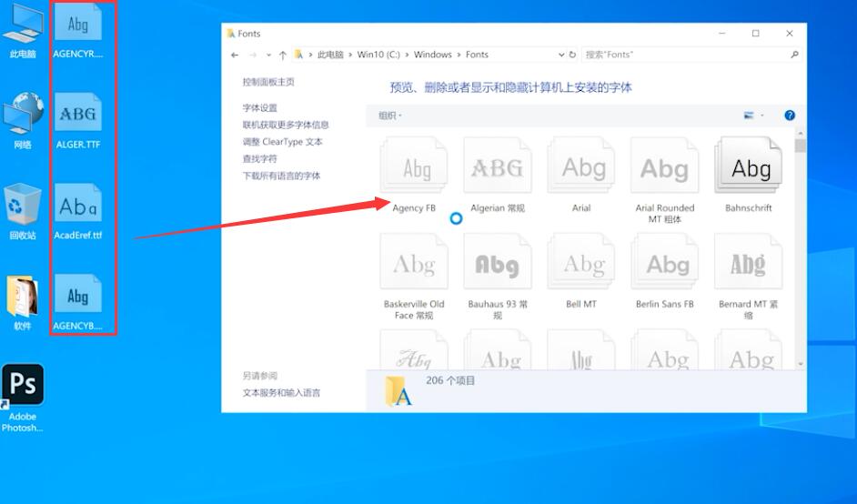The width and height of the screenshot is (857, 504).
Task: Open recent locations dropdown arrow
Action: coord(268,55)
